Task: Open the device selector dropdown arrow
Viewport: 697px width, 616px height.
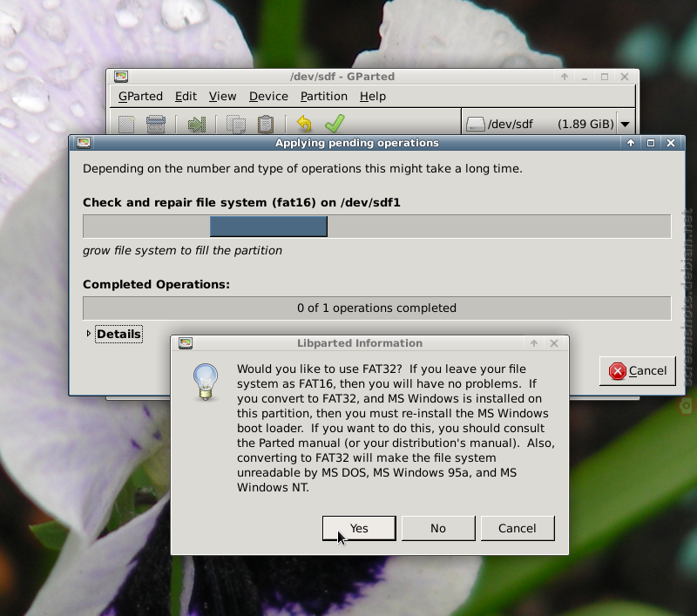Action: pos(626,124)
